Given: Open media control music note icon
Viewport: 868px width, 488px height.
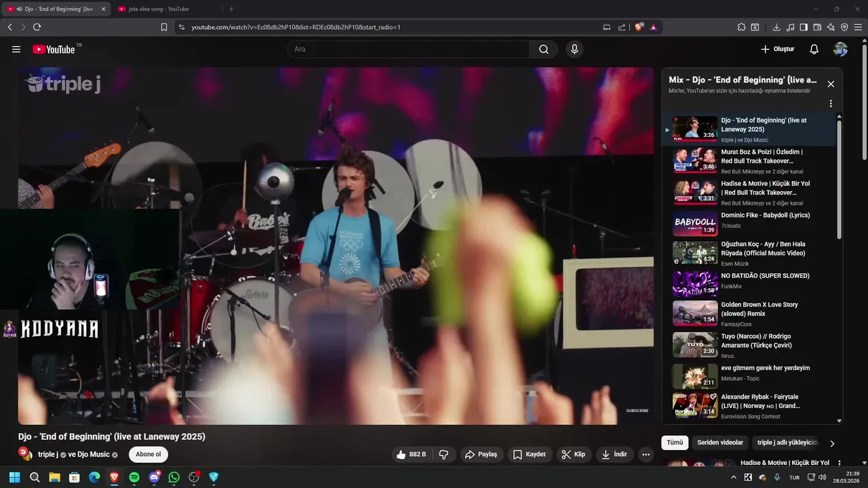Looking at the screenshot, I should click(x=790, y=27).
